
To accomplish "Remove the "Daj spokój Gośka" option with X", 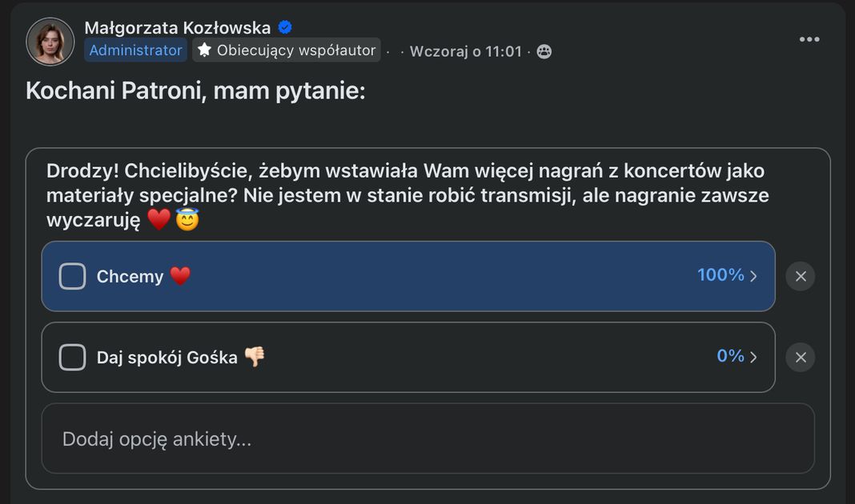I will 801,357.
